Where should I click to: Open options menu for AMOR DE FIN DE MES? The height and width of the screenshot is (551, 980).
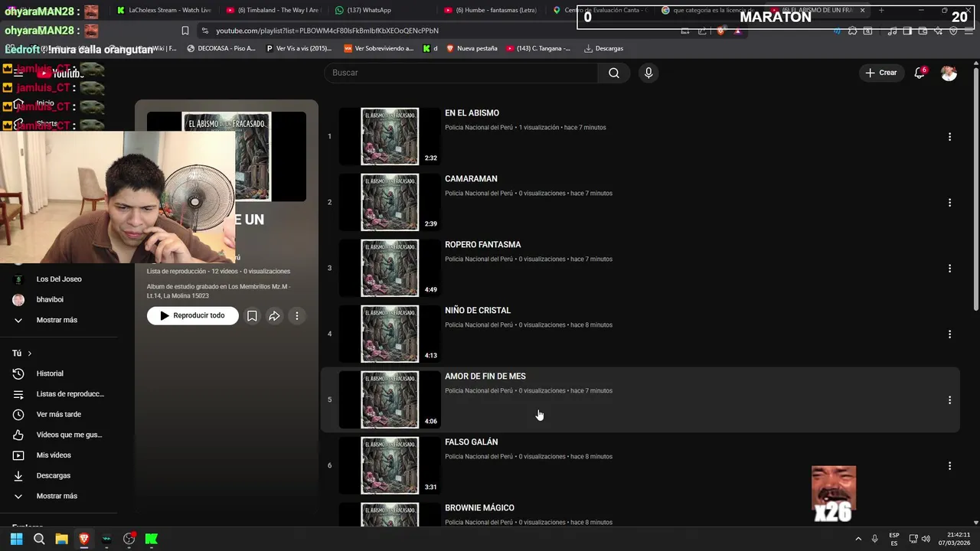[949, 400]
